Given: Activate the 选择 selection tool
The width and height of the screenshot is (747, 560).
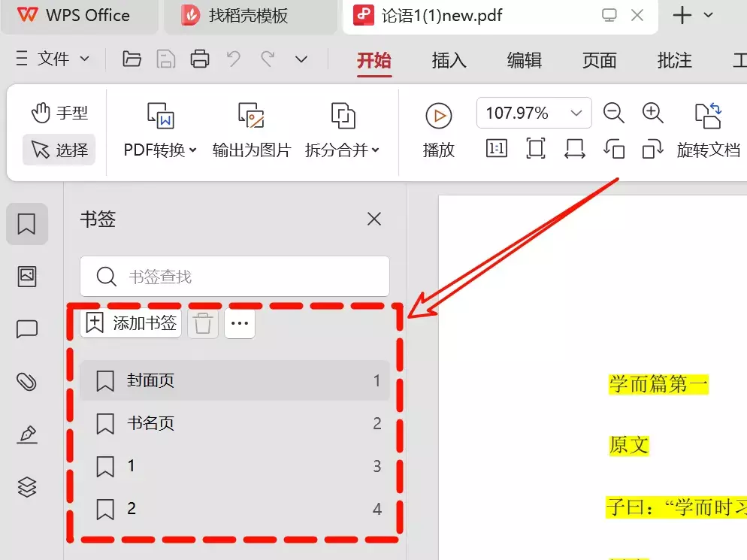Looking at the screenshot, I should pos(59,150).
